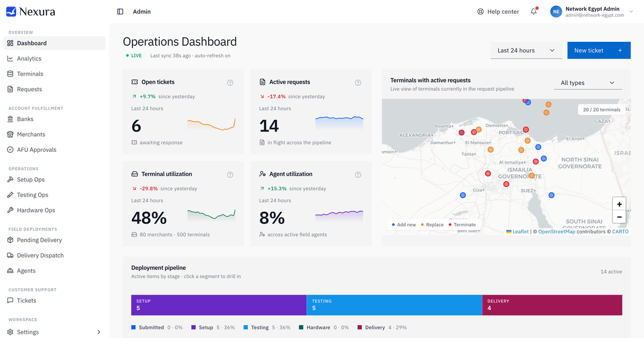
Task: Open help for Terminal utilization card
Action: click(230, 174)
